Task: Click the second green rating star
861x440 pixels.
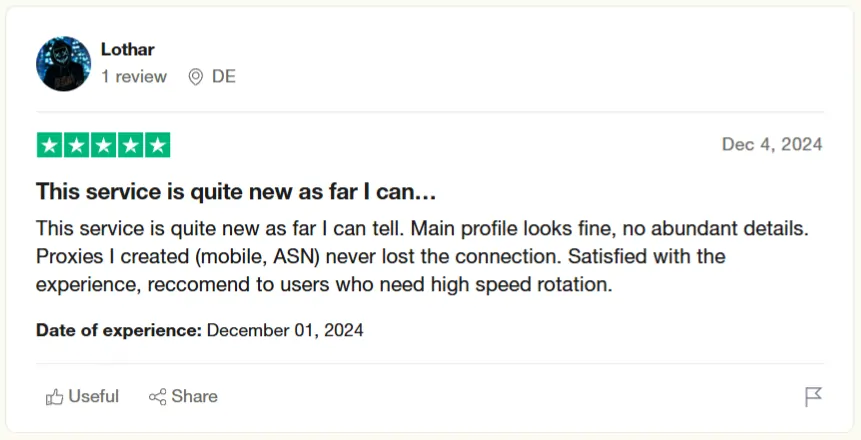Action: (x=77, y=145)
